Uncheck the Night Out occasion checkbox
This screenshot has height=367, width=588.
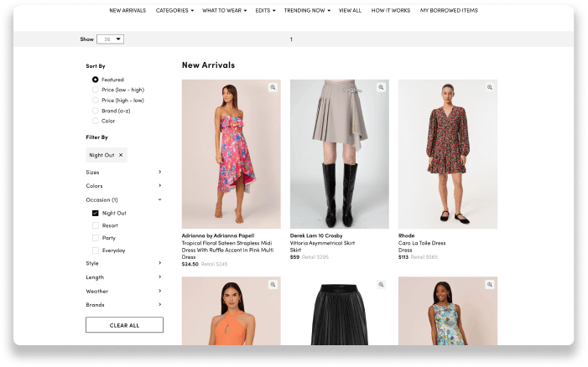(96, 213)
